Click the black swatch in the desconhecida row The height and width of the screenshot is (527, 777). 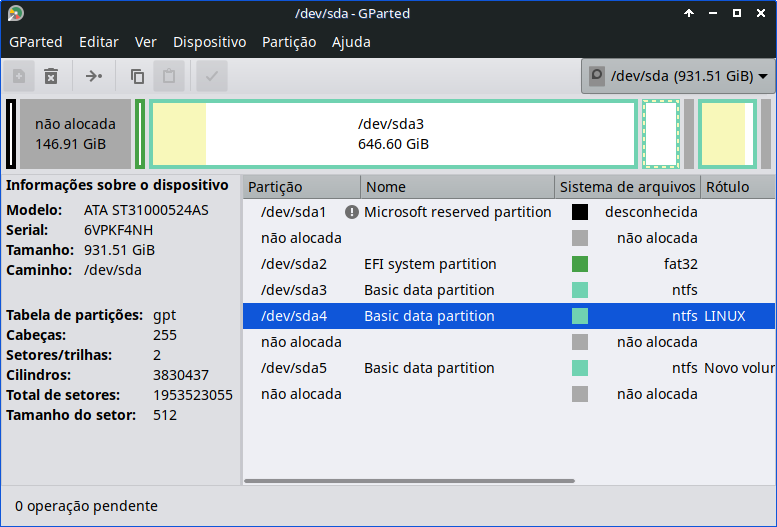(580, 212)
